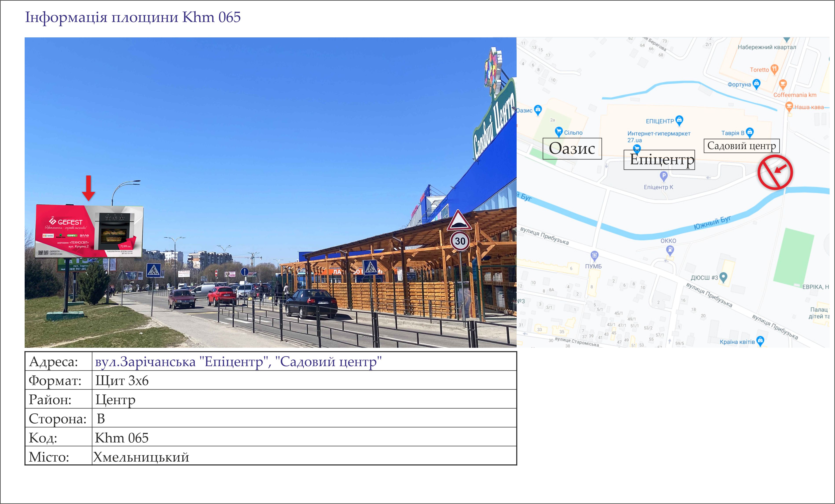Select the ПУМБ bank pin
This screenshot has height=504, width=835.
(x=594, y=256)
